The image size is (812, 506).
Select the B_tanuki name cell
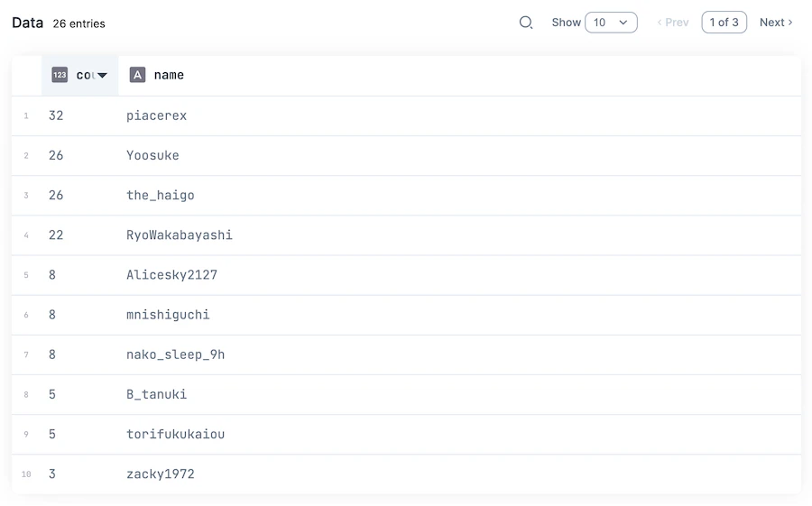[156, 395]
